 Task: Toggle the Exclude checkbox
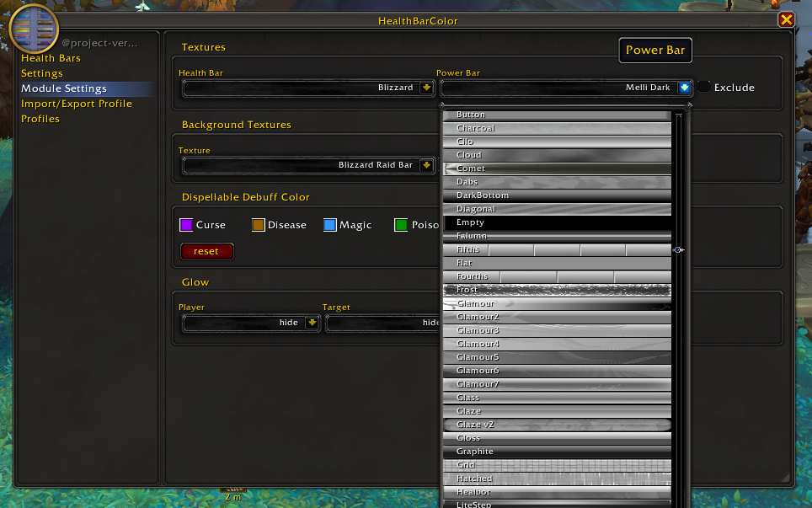coord(704,87)
